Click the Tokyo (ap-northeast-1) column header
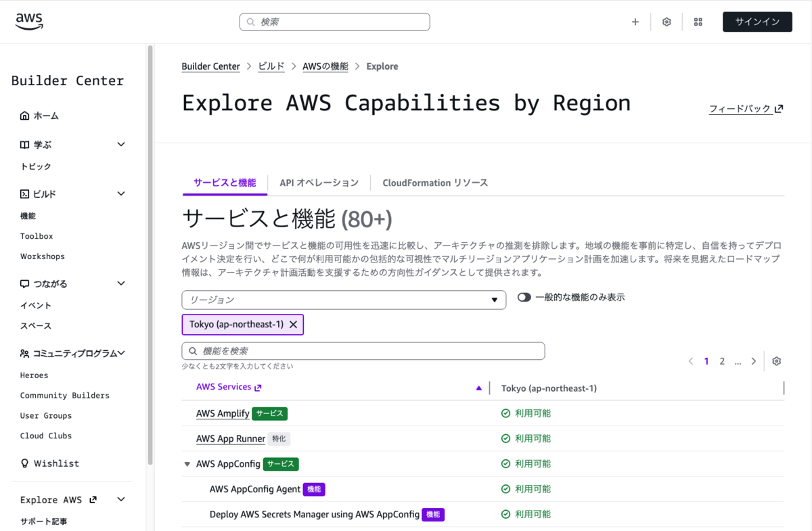The image size is (812, 531). [x=549, y=388]
